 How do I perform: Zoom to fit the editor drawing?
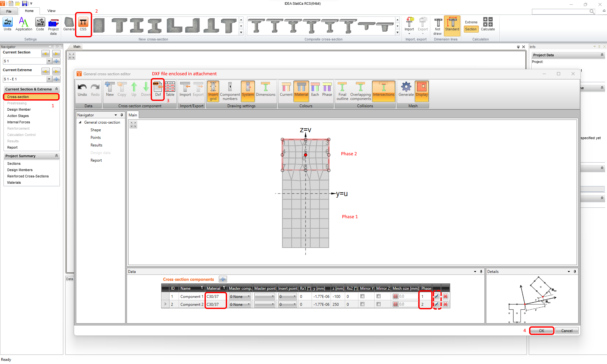[x=133, y=125]
